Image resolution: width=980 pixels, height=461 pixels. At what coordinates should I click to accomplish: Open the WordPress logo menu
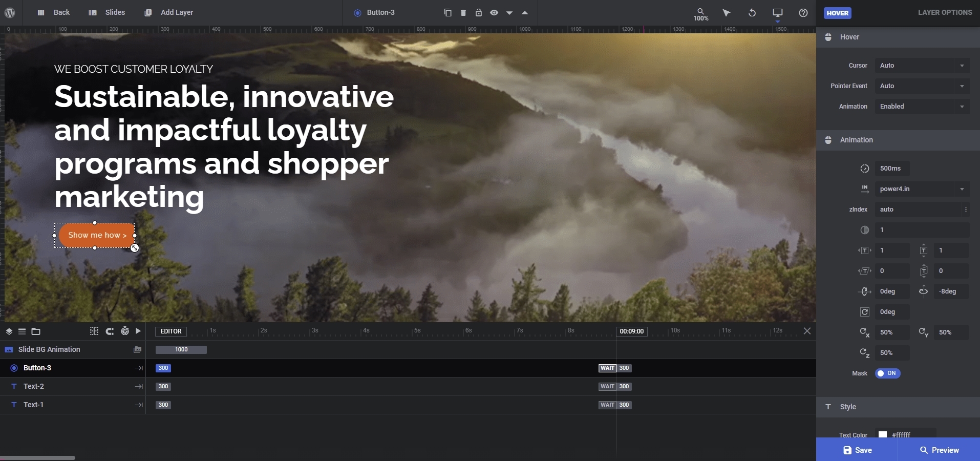[x=10, y=13]
